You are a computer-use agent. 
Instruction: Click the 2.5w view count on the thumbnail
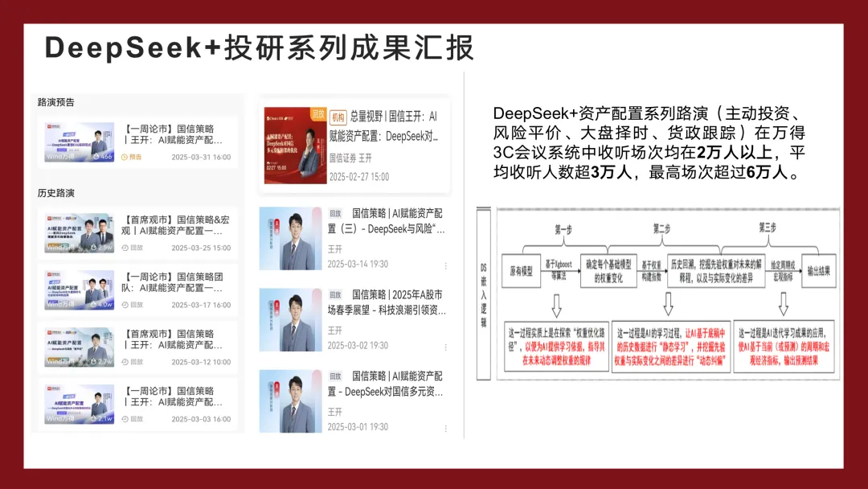click(102, 248)
